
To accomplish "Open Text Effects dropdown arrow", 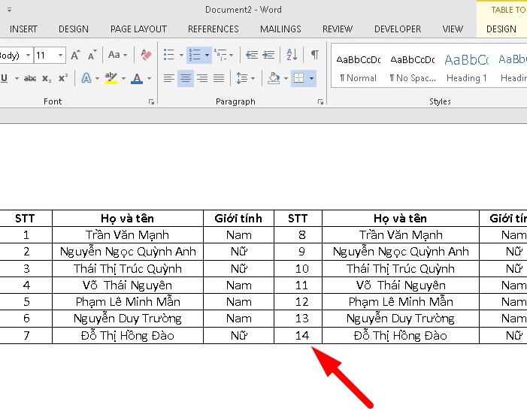I will click(x=97, y=79).
